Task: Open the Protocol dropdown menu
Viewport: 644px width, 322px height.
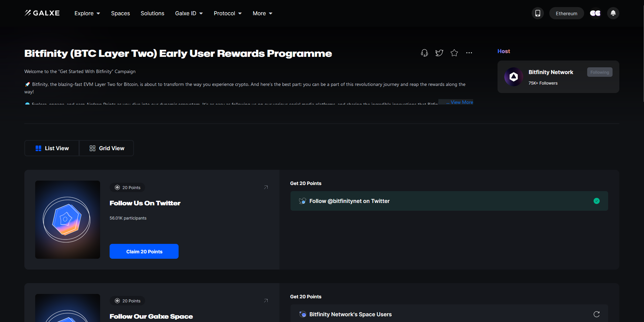Action: coord(228,13)
